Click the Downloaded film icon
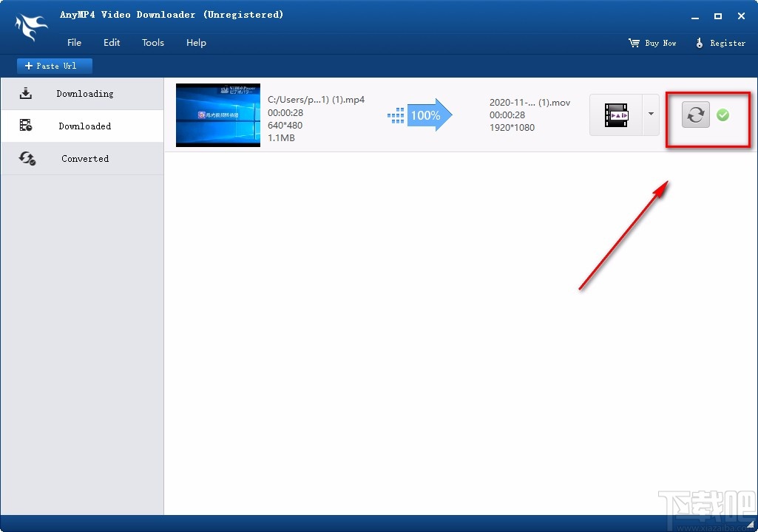The height and width of the screenshot is (532, 758). 26,126
